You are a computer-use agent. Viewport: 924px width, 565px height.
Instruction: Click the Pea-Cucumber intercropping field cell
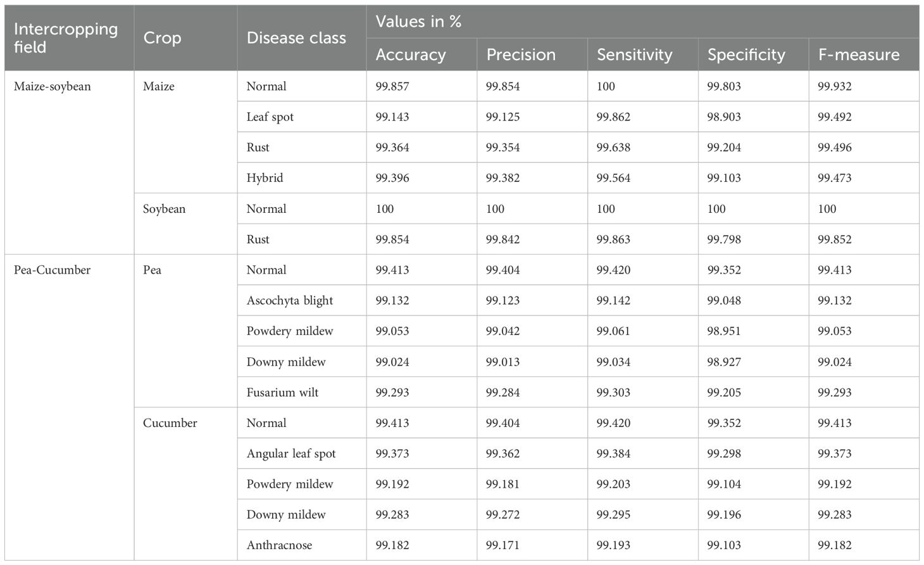pyautogui.click(x=53, y=270)
